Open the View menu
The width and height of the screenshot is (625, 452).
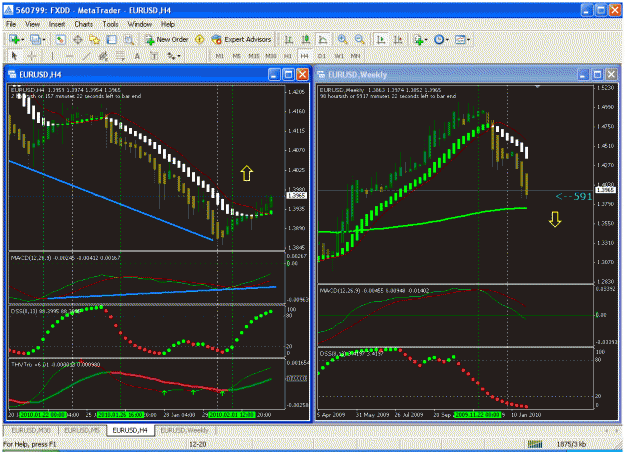(32, 24)
